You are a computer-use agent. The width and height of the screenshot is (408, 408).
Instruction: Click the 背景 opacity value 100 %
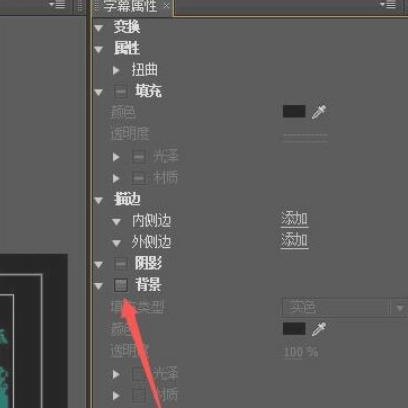(301, 352)
